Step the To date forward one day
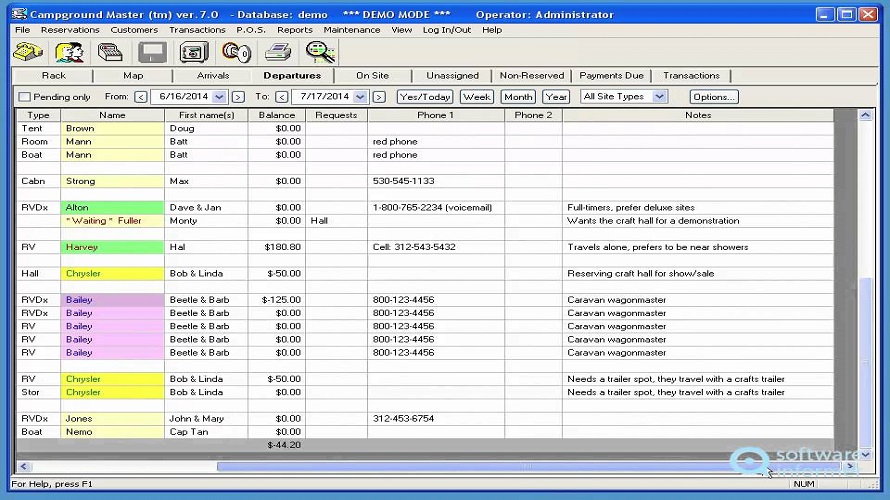Screen dimensions: 890x500 (x=379, y=97)
